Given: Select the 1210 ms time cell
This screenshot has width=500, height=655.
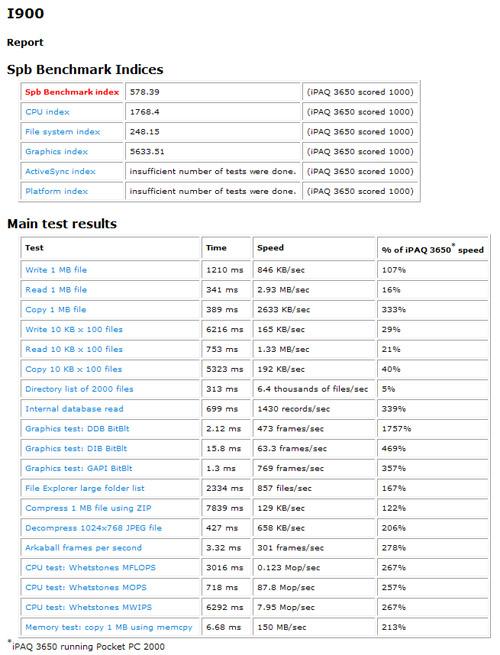Looking at the screenshot, I should (x=225, y=270).
